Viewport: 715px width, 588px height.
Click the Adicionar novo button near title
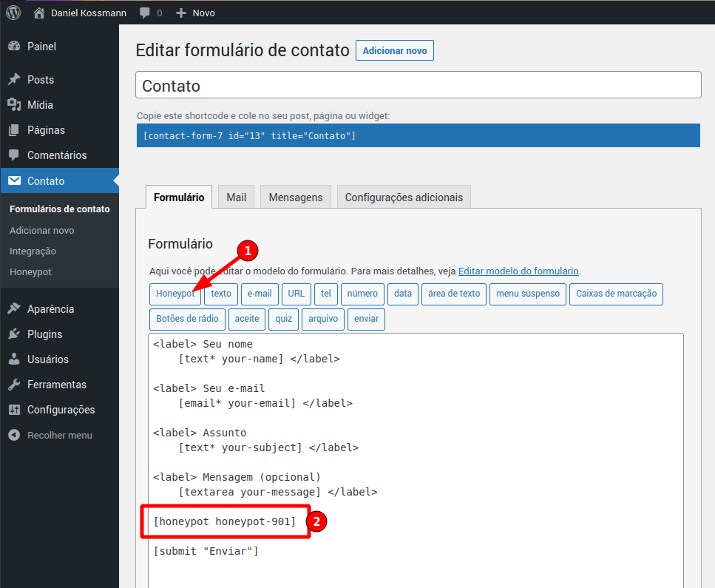pyautogui.click(x=394, y=50)
